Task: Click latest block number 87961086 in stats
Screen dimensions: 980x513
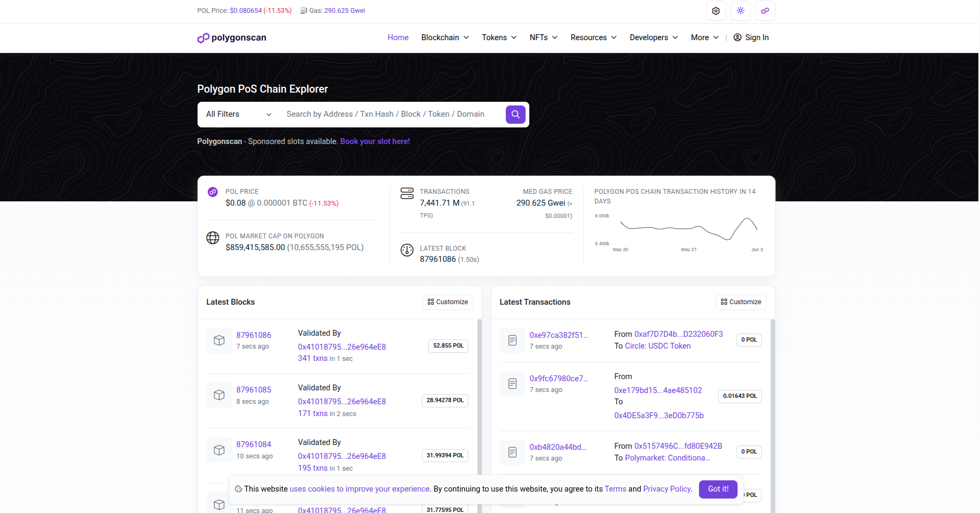Action: (x=438, y=259)
